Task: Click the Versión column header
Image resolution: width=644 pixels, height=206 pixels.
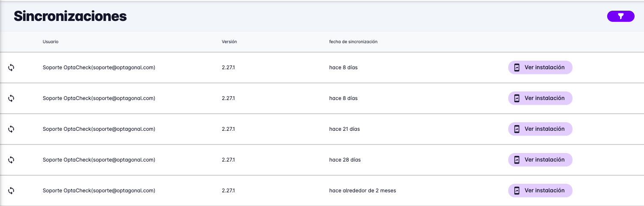Action: [229, 42]
